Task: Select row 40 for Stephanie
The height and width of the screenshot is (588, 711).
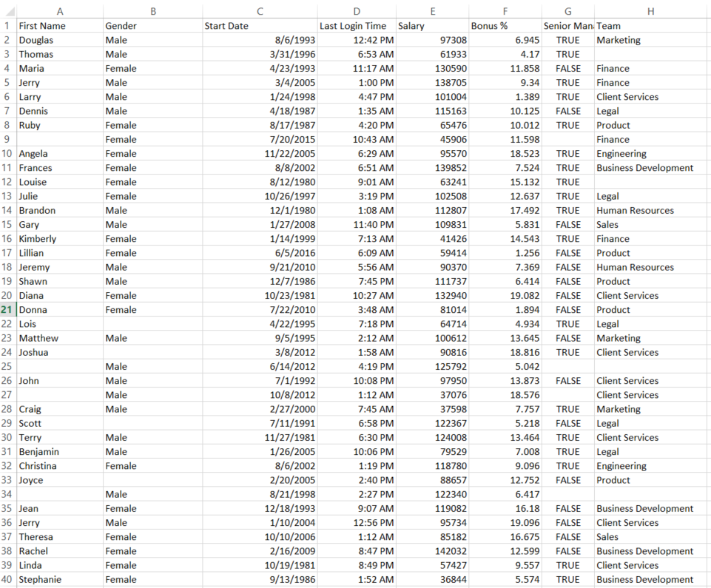Action: [x=7, y=580]
